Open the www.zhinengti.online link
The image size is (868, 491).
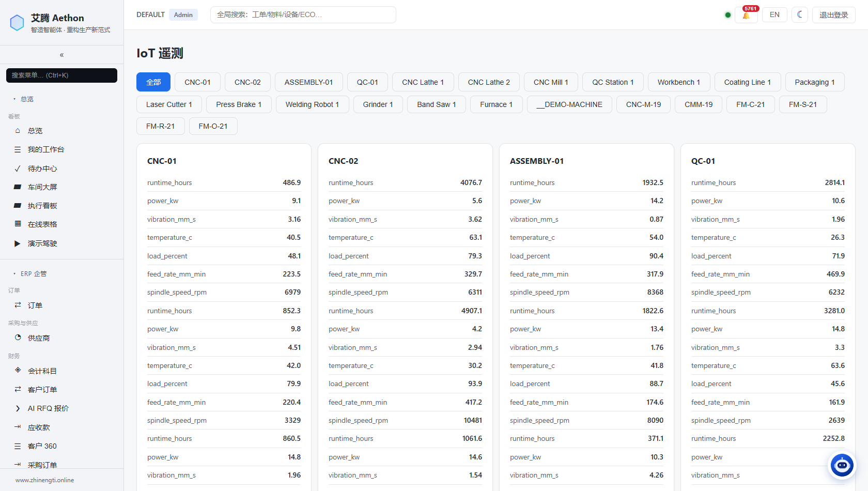(x=45, y=480)
